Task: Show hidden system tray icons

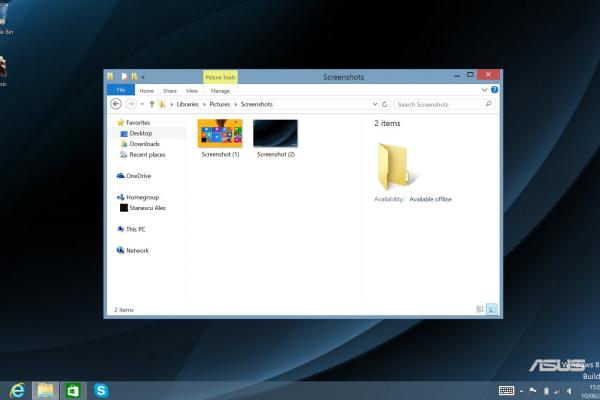Action: click(x=521, y=391)
